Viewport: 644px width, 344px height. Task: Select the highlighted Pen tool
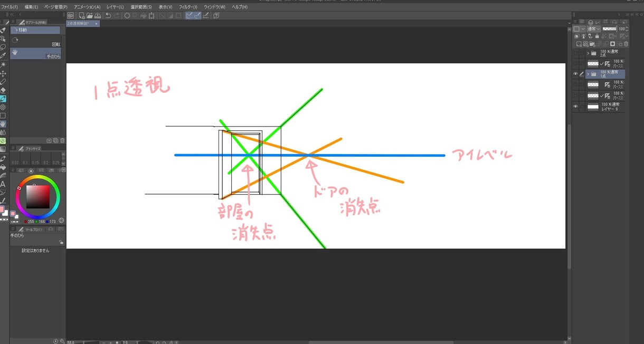pos(3,98)
